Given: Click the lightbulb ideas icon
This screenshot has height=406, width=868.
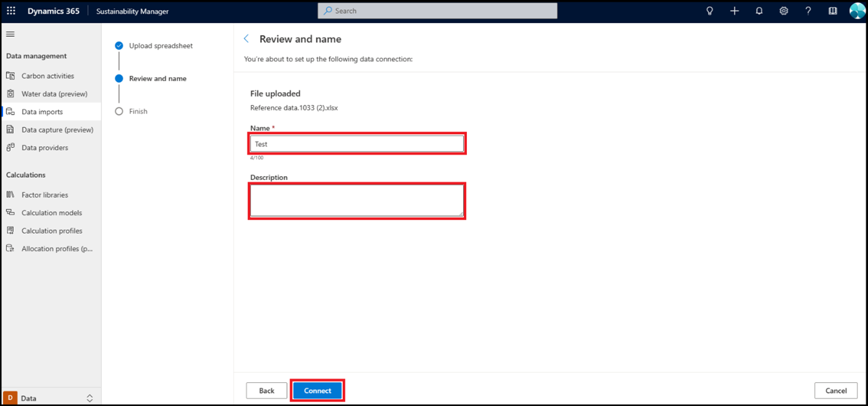Looking at the screenshot, I should [709, 11].
